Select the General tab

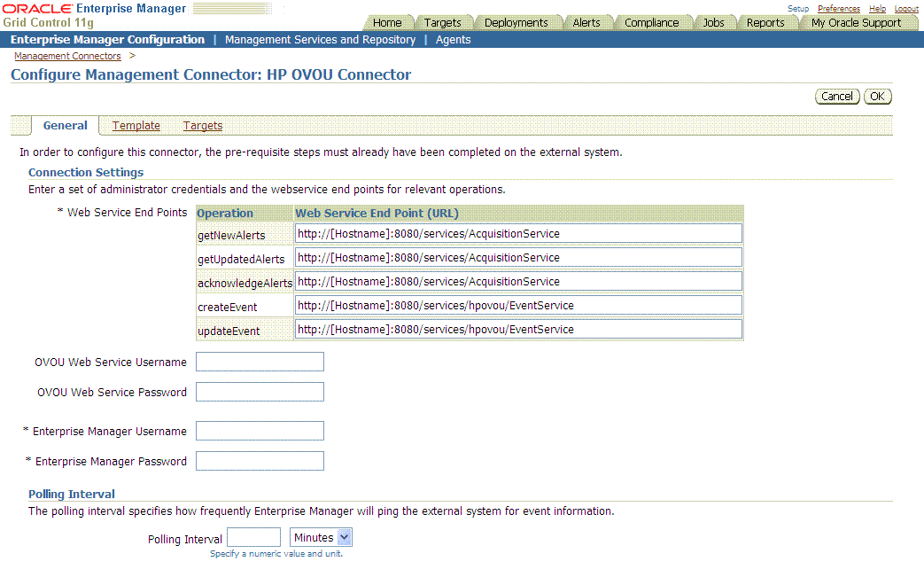coord(65,125)
